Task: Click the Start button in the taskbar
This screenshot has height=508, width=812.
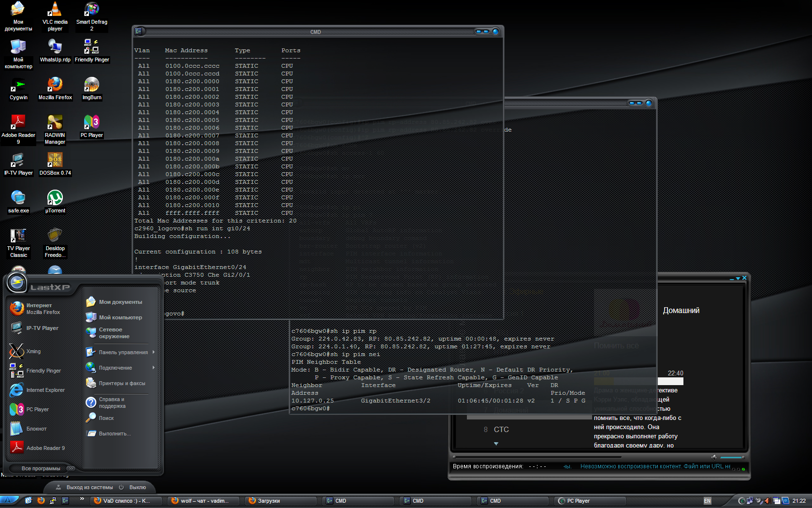Action: pos(10,501)
